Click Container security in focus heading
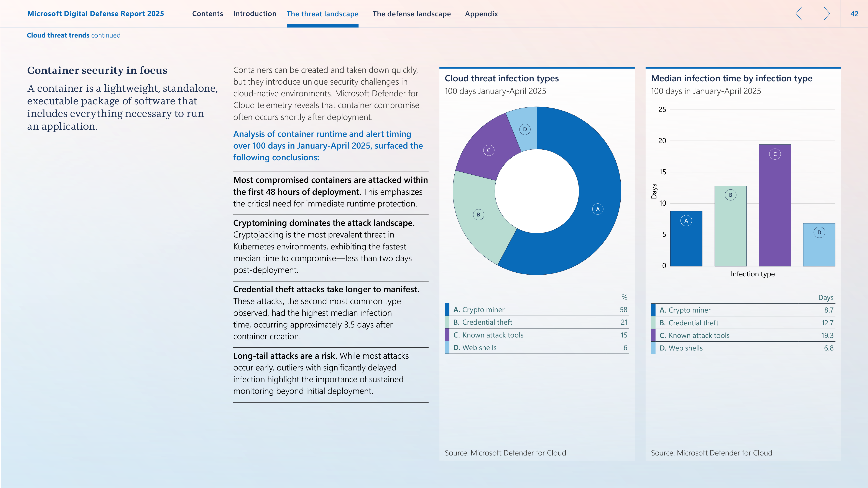The image size is (868, 488). [x=97, y=70]
